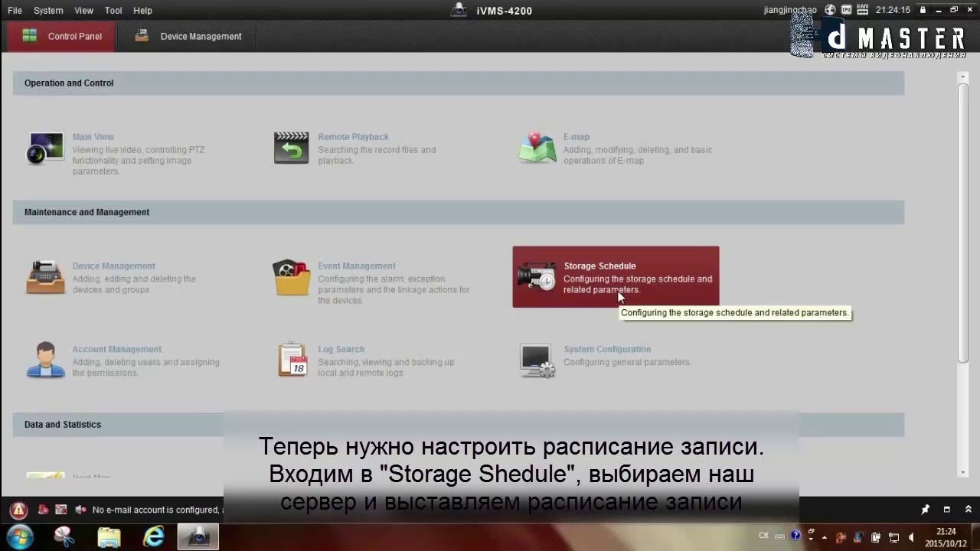Screen dimensions: 980x551
Task: Click the blue help icon in tray
Action: 795,536
